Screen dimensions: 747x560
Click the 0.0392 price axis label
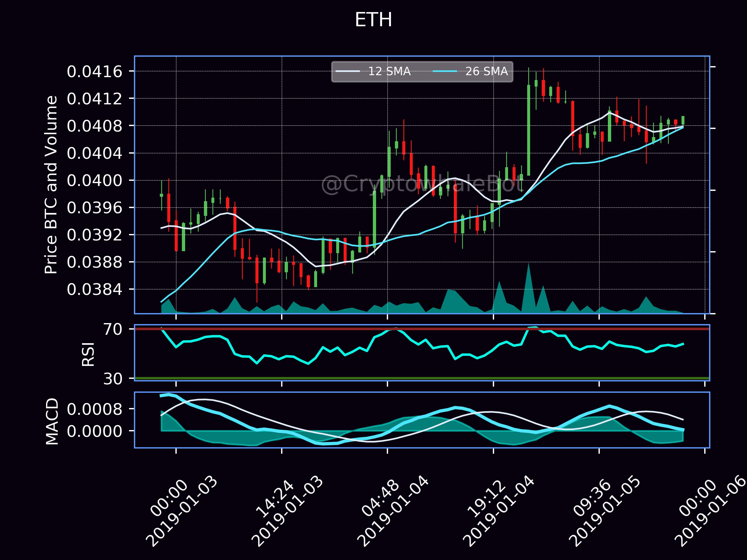coord(94,235)
